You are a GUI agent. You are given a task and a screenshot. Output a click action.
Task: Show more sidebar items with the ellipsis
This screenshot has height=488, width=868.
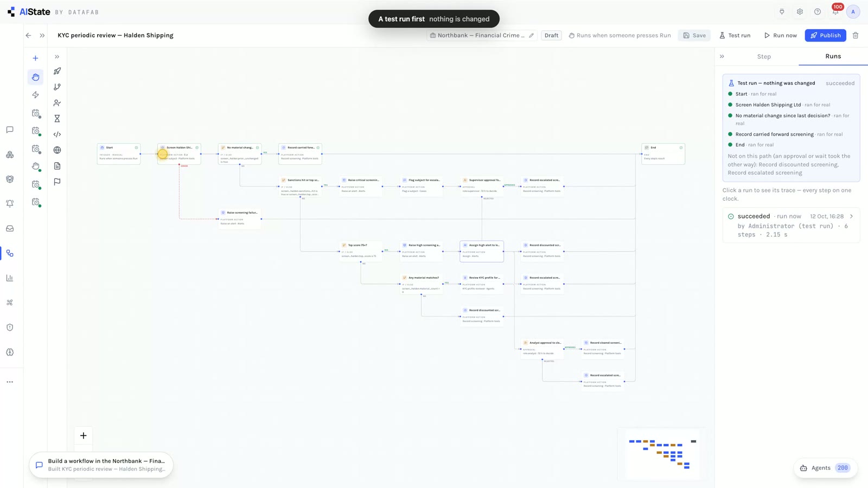point(10,382)
